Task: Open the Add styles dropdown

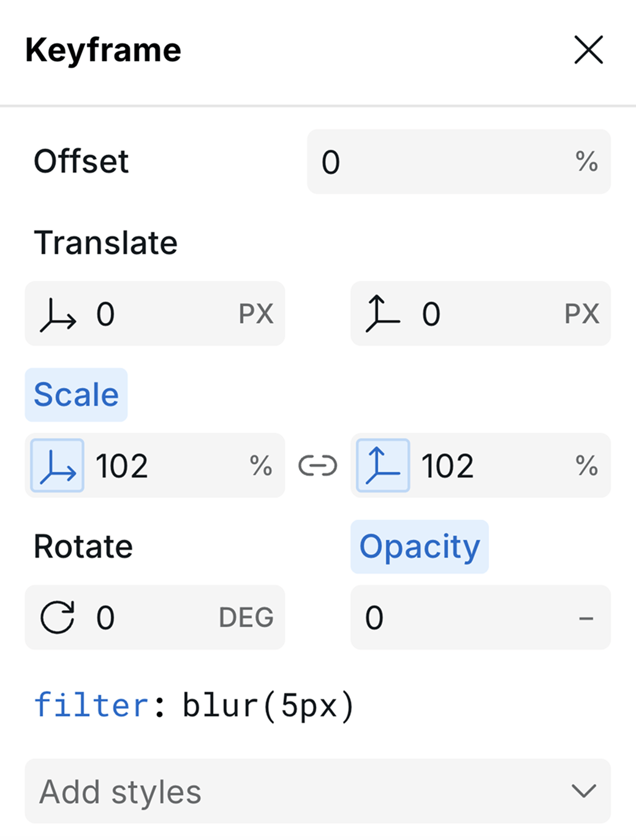Action: tap(318, 791)
